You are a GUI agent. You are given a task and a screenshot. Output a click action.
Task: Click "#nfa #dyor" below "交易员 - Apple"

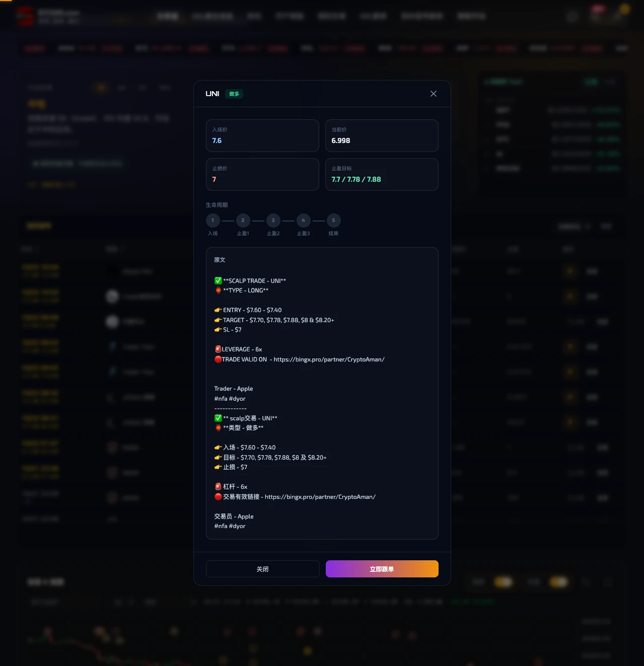230,526
